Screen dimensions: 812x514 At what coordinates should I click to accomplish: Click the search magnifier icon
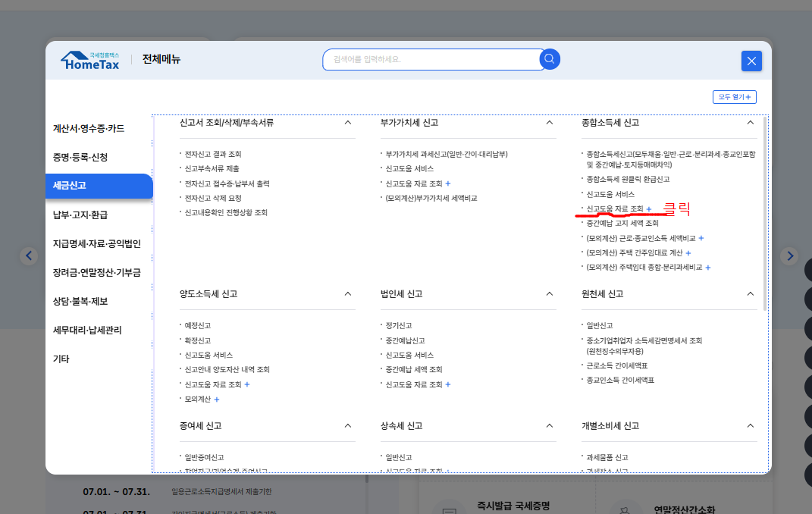click(549, 59)
